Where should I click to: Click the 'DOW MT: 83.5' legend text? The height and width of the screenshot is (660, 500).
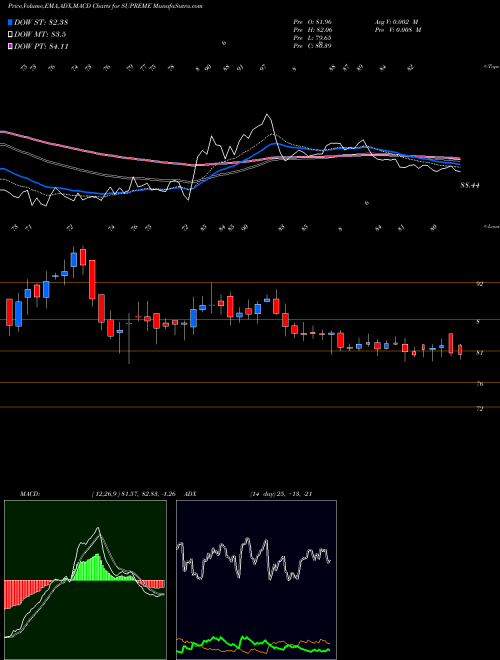click(x=40, y=35)
